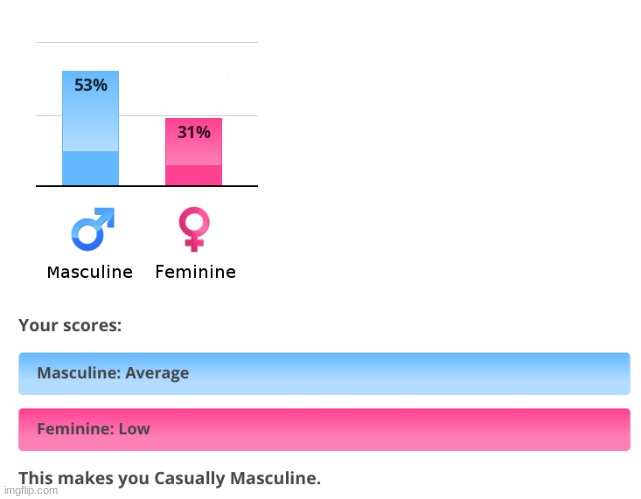
Task: Click the black baseline axis of the chart
Action: coord(147,186)
